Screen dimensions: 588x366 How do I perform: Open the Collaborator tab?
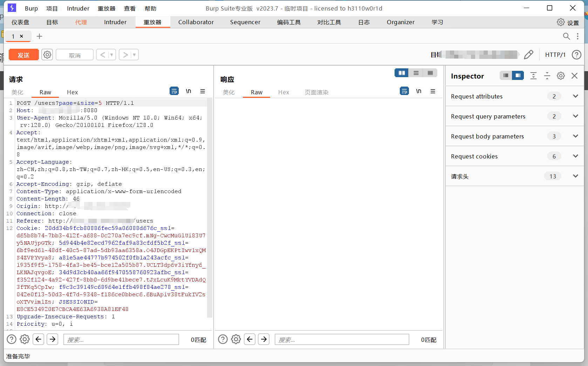point(196,22)
